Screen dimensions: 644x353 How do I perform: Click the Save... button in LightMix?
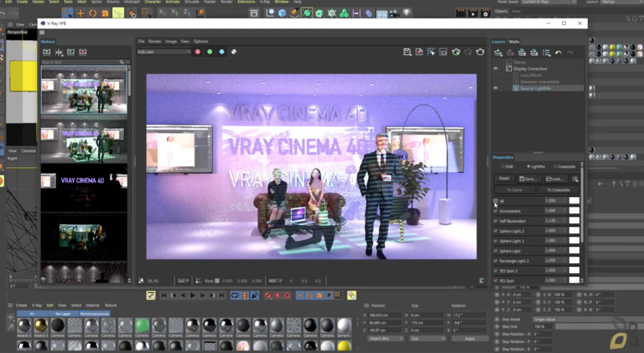pos(528,179)
